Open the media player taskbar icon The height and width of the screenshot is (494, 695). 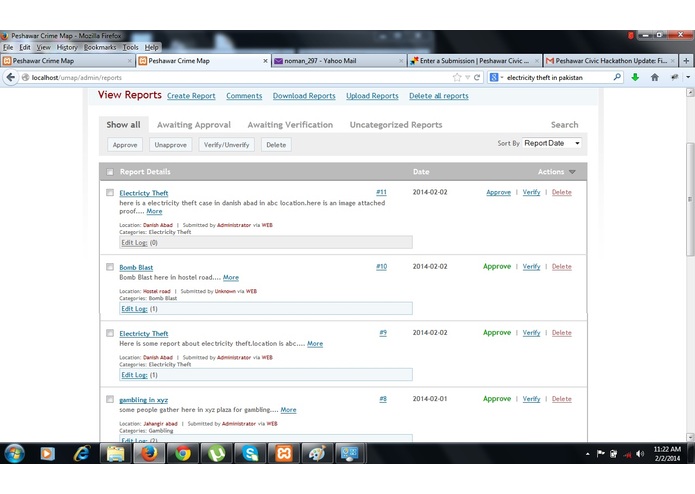(47, 453)
